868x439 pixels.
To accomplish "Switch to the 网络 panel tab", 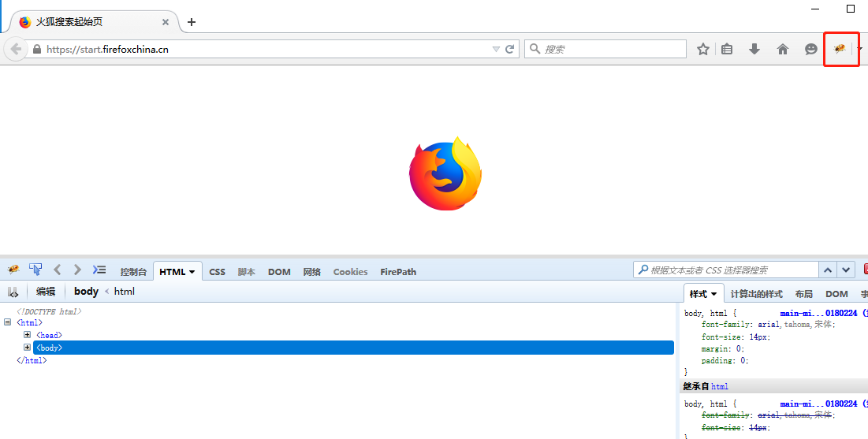I will pos(312,272).
